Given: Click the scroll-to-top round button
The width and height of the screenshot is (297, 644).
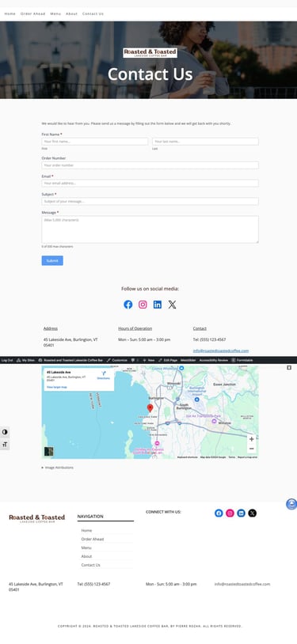Looking at the screenshot, I should pos(291,504).
